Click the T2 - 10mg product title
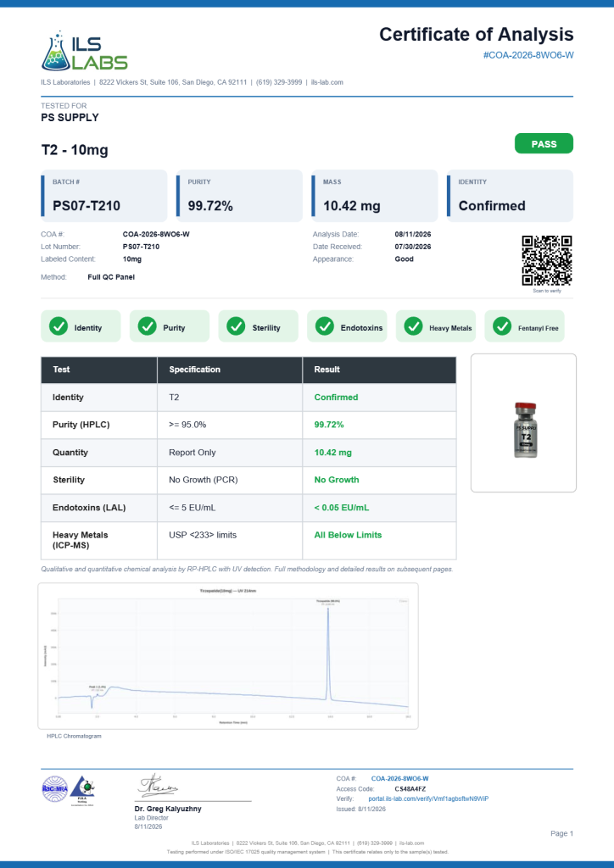The image size is (614, 868). (75, 150)
